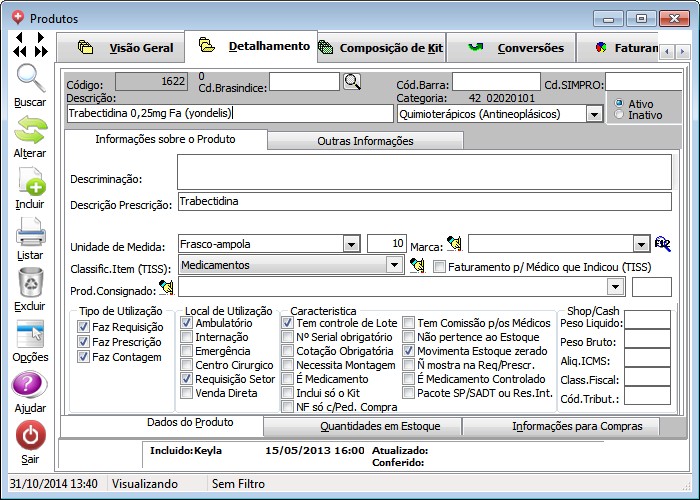Image resolution: width=700 pixels, height=500 pixels.
Task: Open the Outras Informações tab
Action: tap(365, 141)
